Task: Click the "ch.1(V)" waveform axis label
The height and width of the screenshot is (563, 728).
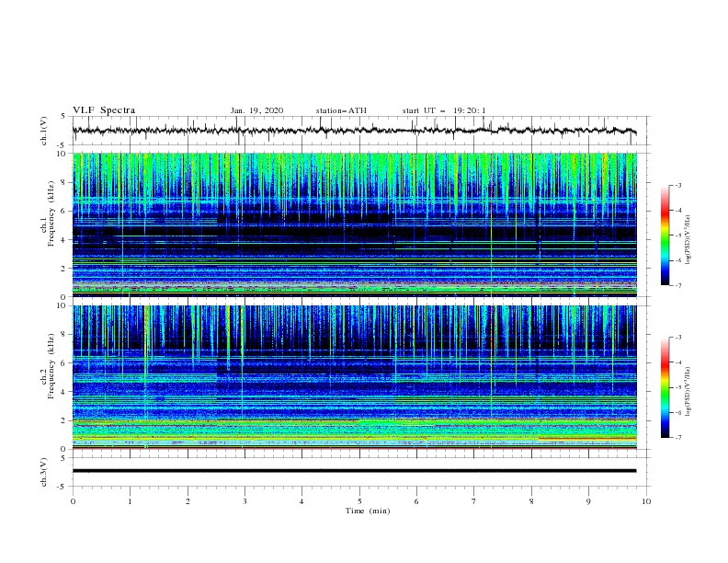Action: tap(44, 131)
